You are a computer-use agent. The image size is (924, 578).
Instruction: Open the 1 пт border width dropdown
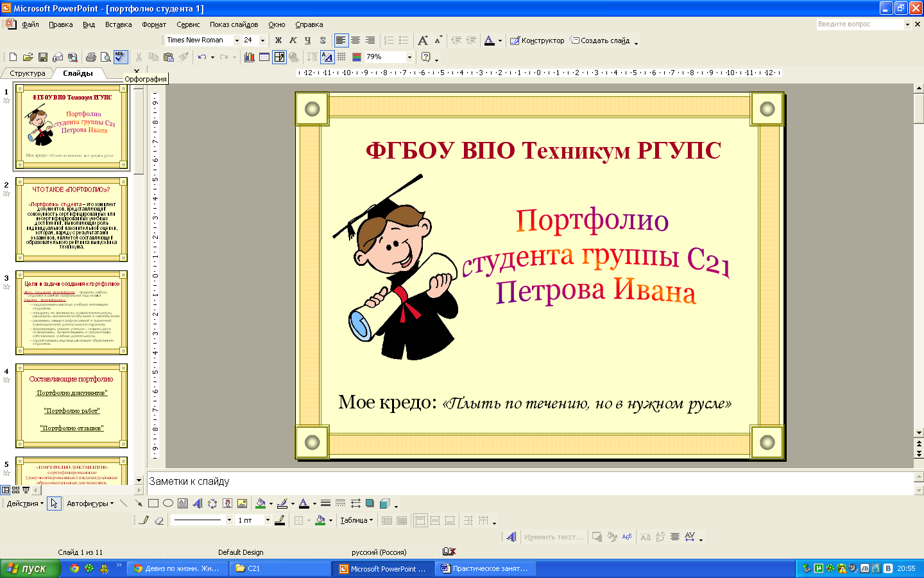tap(268, 520)
